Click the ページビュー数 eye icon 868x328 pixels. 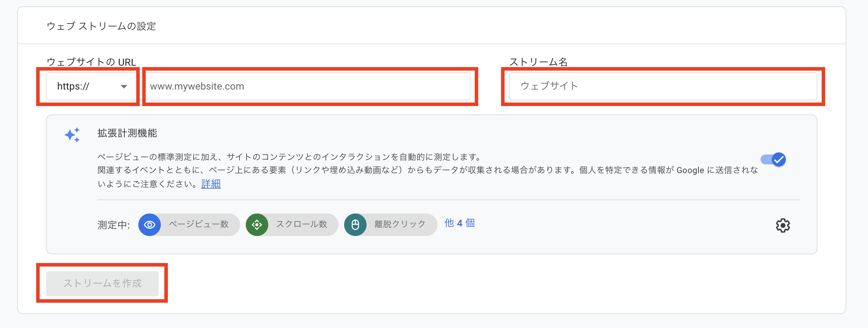click(x=150, y=225)
